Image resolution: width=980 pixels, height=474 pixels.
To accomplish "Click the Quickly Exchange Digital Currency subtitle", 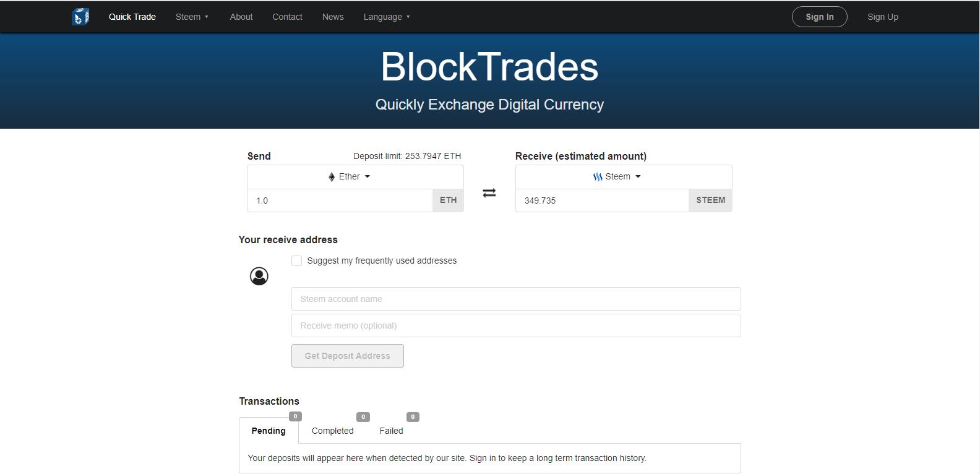I will [489, 105].
